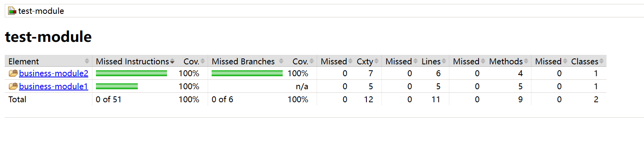644x152 pixels.
Task: Open the business-module1 coverage link
Action: pos(54,86)
